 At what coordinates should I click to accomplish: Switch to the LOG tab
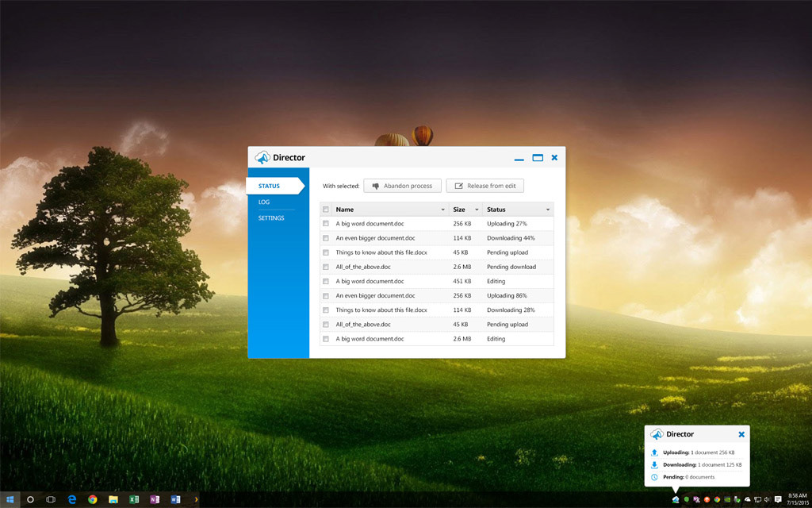[264, 202]
